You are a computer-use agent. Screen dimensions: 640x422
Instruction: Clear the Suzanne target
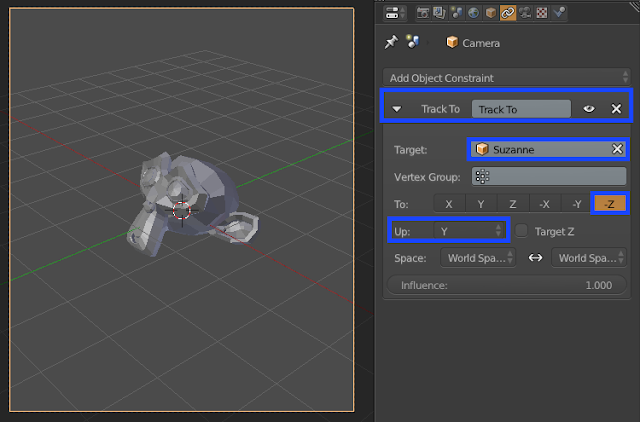tap(618, 149)
